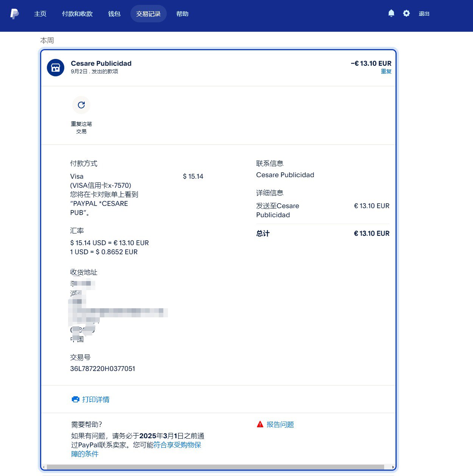473x476 pixels.
Task: Click the red warning triangle icon
Action: click(260, 424)
